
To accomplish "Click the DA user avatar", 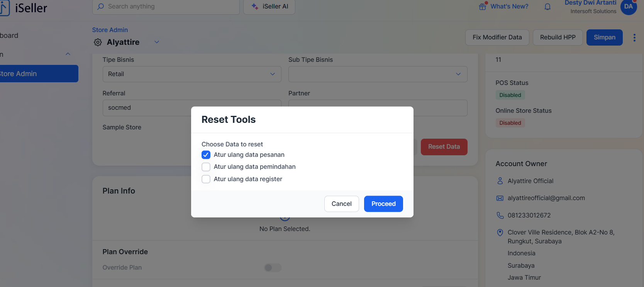I will pos(629,7).
